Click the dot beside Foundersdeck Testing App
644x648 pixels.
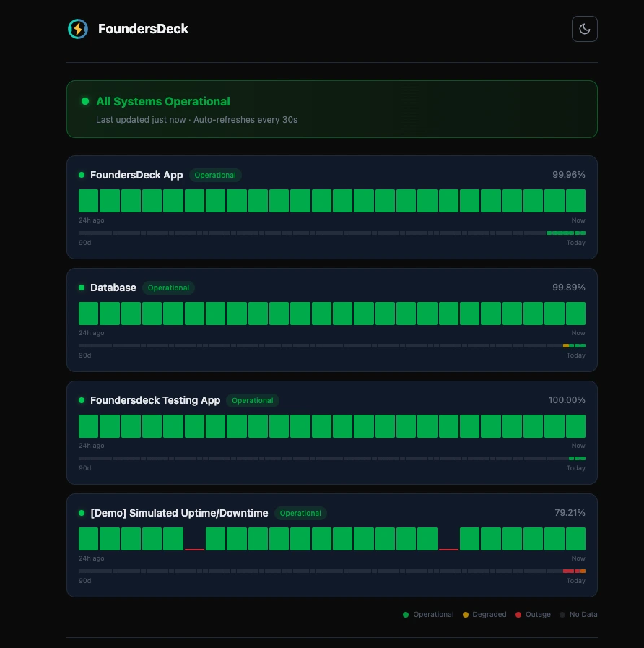tap(81, 400)
